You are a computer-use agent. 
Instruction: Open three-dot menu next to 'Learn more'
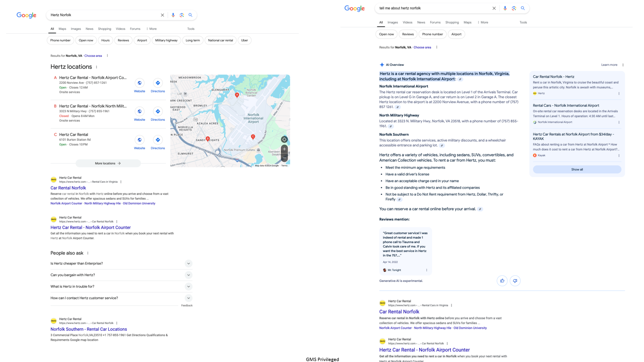pos(623,65)
